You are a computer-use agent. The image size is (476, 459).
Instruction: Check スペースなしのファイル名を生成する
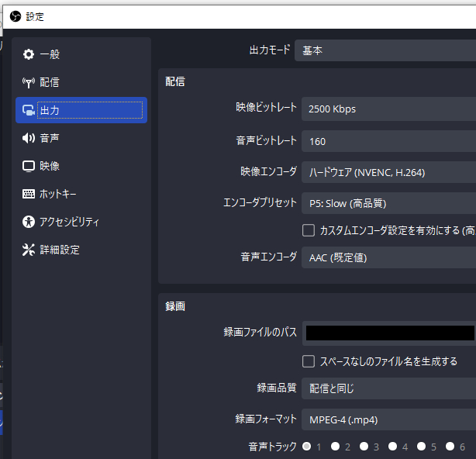coord(309,361)
